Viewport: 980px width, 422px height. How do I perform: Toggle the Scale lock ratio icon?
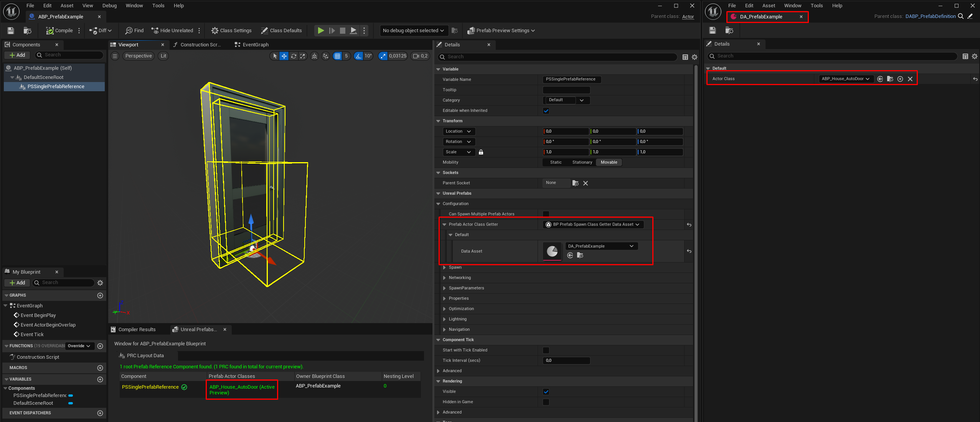(x=481, y=152)
